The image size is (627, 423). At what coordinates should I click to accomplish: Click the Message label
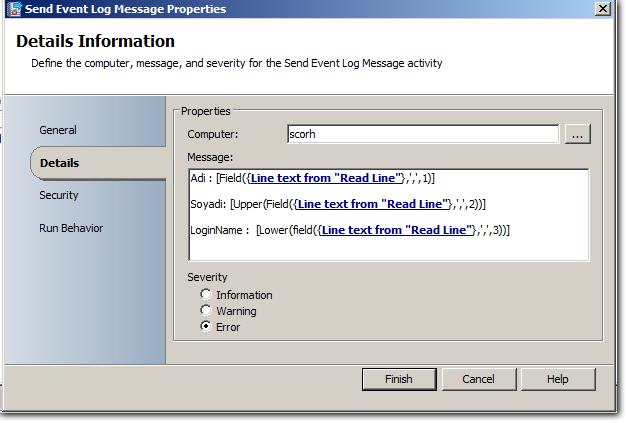click(x=210, y=158)
